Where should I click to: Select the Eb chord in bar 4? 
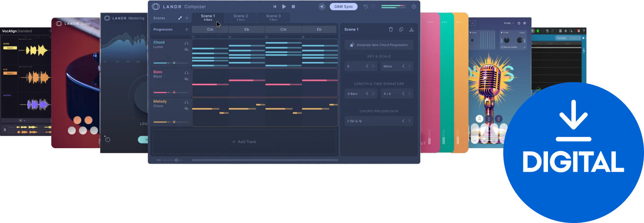click(319, 29)
